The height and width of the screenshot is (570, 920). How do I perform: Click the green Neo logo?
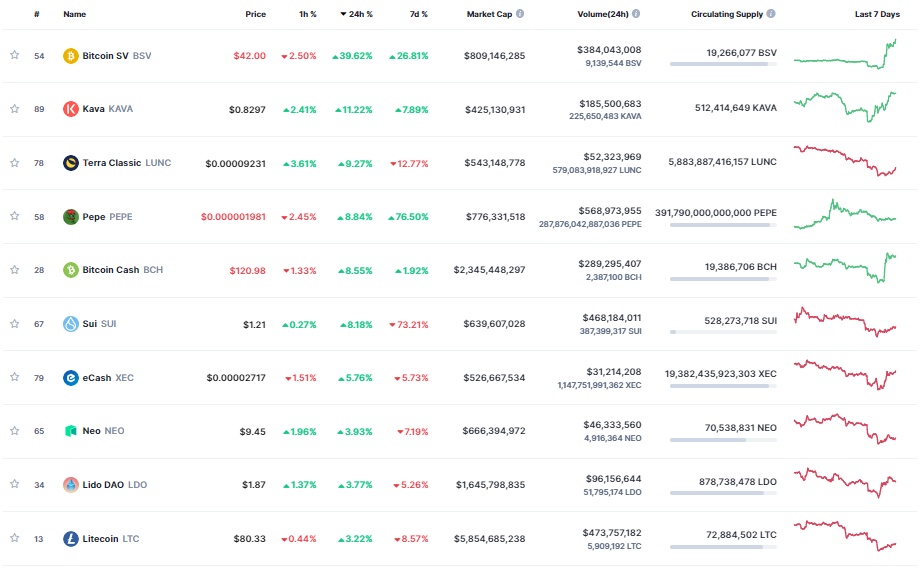pos(70,431)
